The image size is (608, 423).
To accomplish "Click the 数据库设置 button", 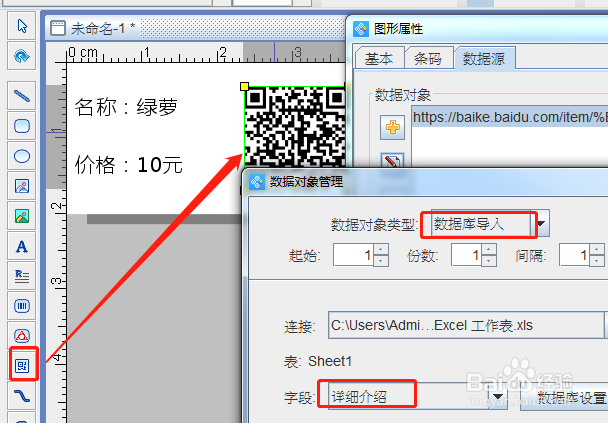I will pyautogui.click(x=564, y=397).
